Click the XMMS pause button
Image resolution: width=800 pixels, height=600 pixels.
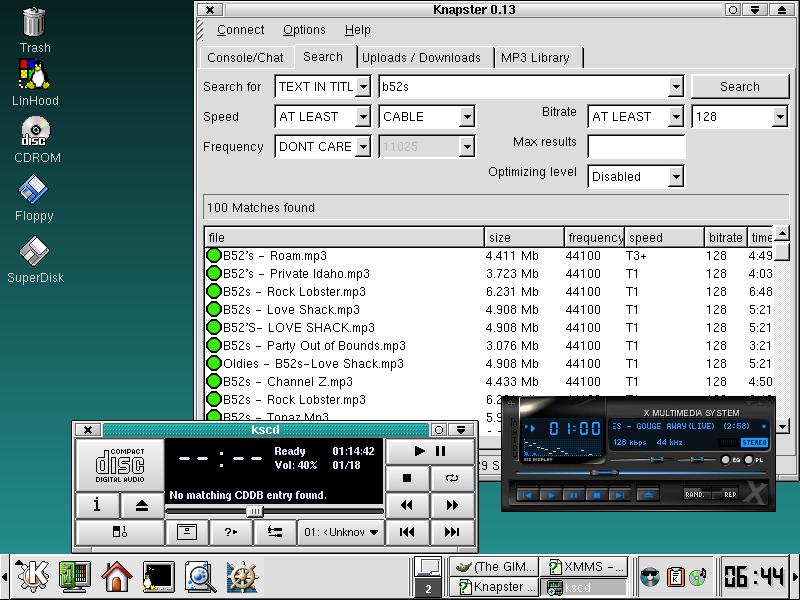573,494
